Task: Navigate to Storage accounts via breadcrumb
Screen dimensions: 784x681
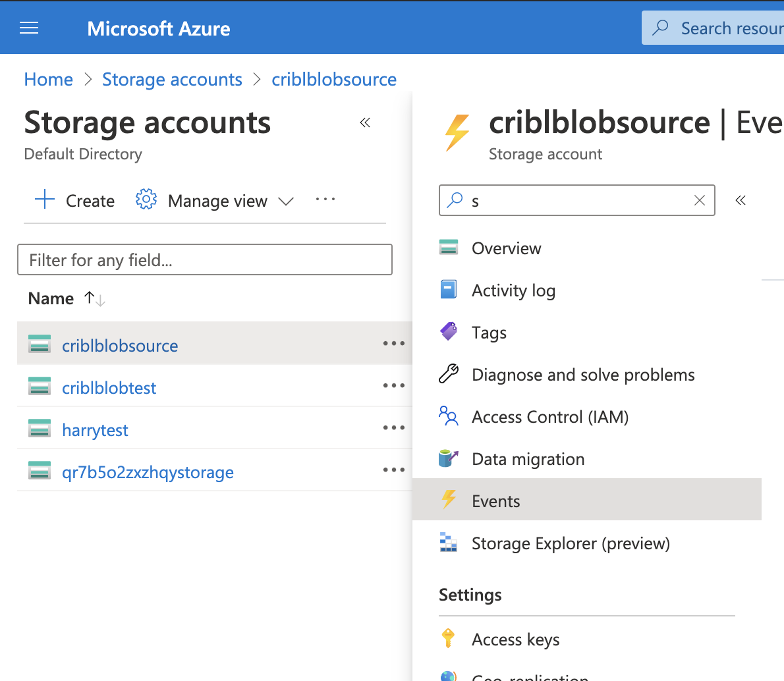Action: (x=172, y=79)
